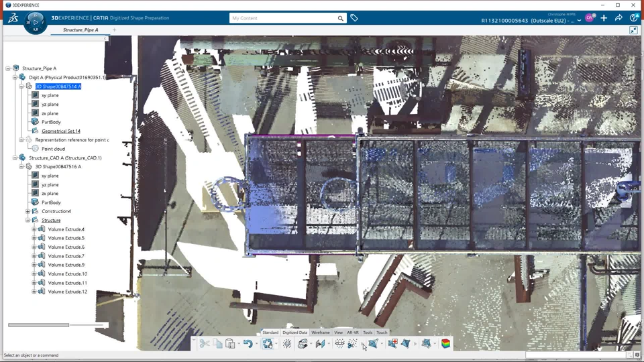This screenshot has width=644, height=362.
Task: Click the 3DS logo icon
Action: click(x=13, y=17)
